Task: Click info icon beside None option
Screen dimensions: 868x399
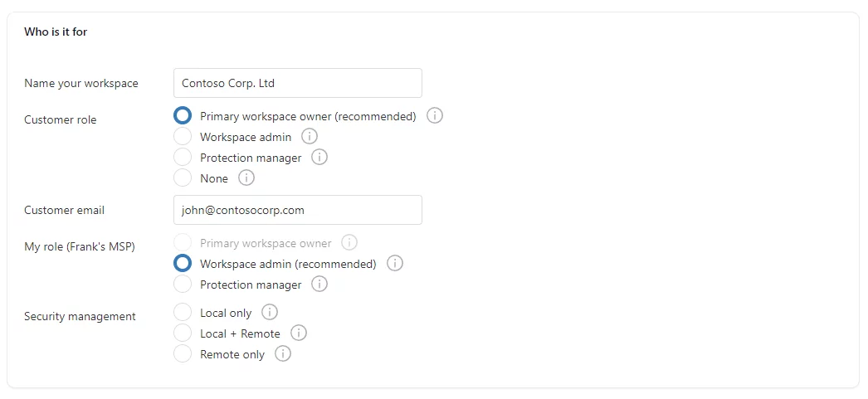Action: 246,178
